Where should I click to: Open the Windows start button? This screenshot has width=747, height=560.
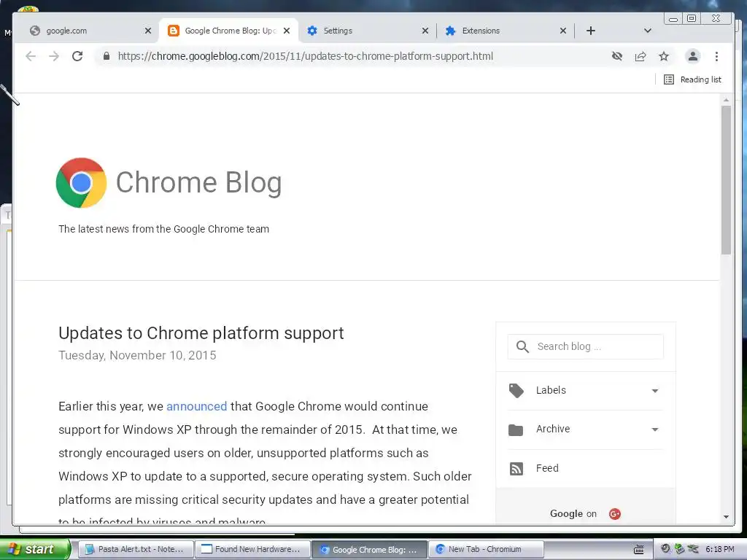click(34, 549)
